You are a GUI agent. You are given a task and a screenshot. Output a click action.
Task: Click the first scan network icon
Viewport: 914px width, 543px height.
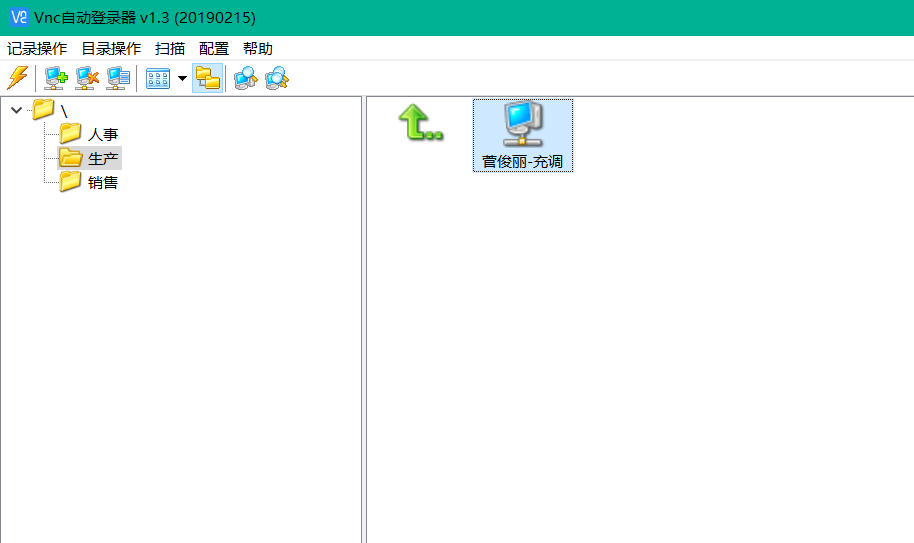(245, 78)
